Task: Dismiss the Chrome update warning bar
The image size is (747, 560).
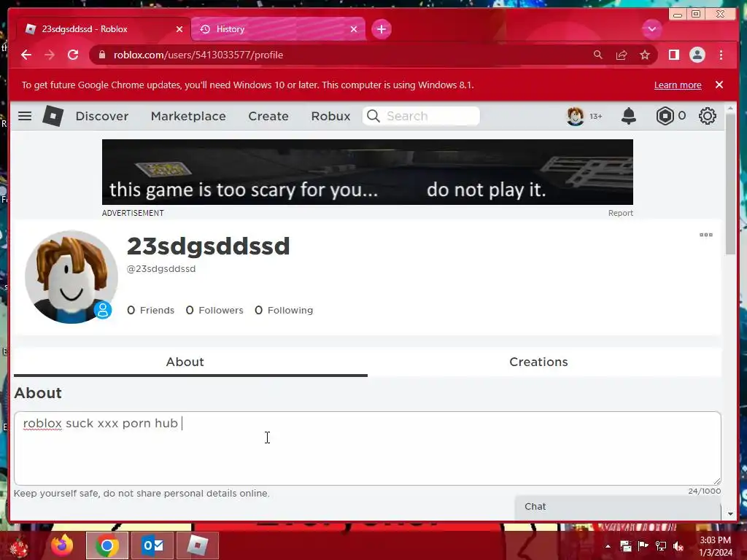Action: point(719,85)
